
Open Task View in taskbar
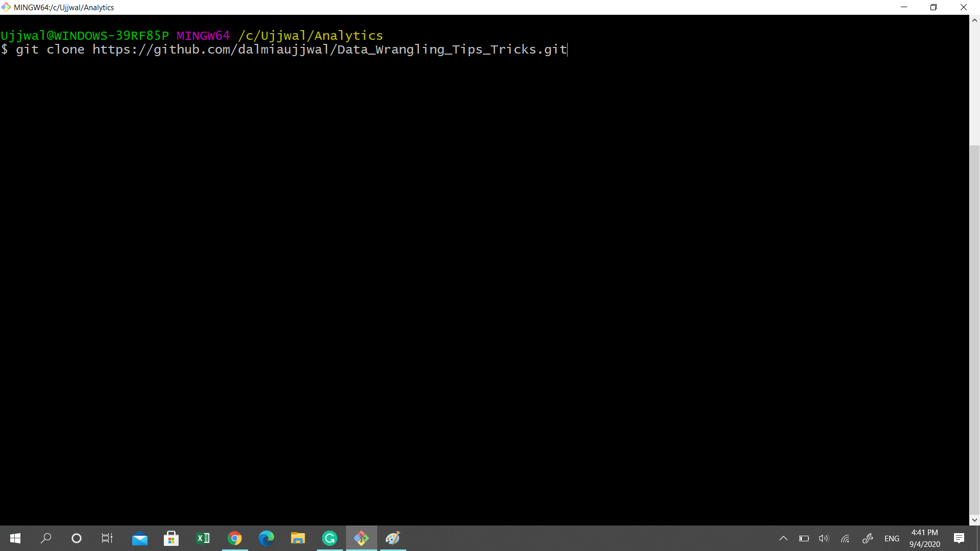[107, 538]
